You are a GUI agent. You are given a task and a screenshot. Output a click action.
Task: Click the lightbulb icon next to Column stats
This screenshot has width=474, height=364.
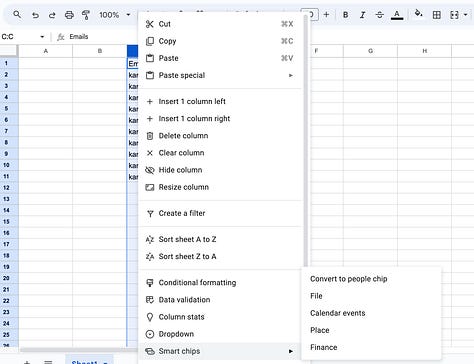[x=150, y=317]
